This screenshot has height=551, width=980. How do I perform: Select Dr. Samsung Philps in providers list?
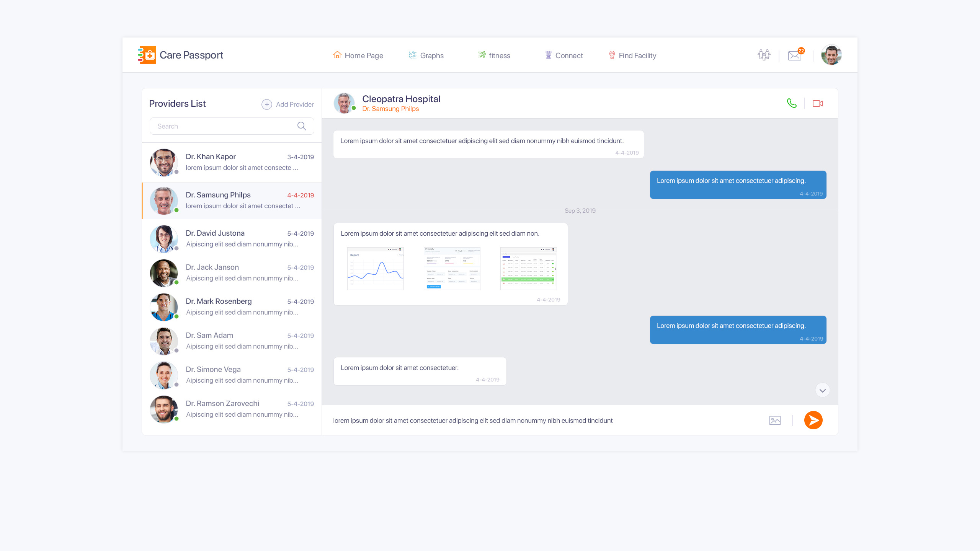[x=232, y=201]
